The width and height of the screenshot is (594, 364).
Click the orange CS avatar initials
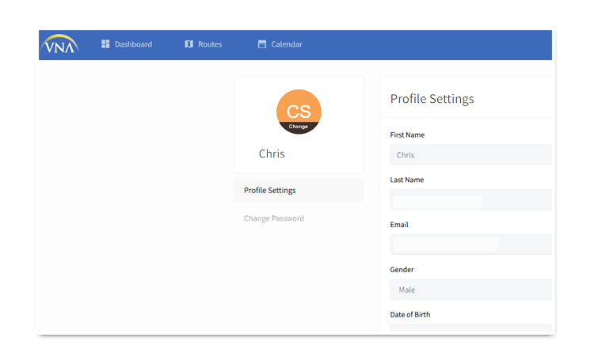(x=299, y=112)
